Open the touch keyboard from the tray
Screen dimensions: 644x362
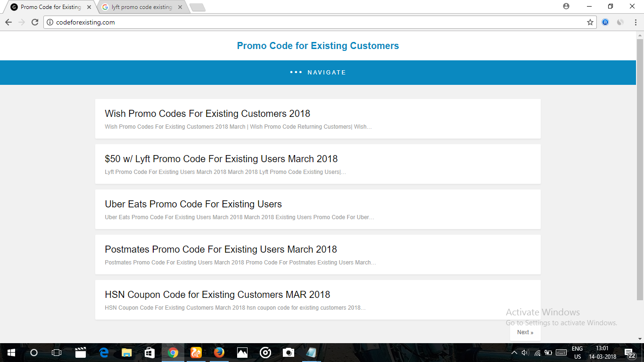click(561, 353)
